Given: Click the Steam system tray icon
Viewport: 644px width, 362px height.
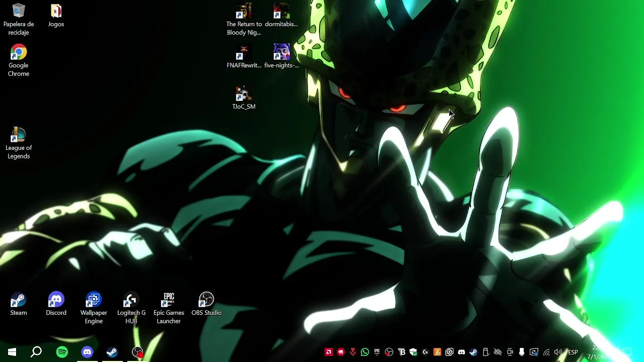Looking at the screenshot, I should pos(473,352).
